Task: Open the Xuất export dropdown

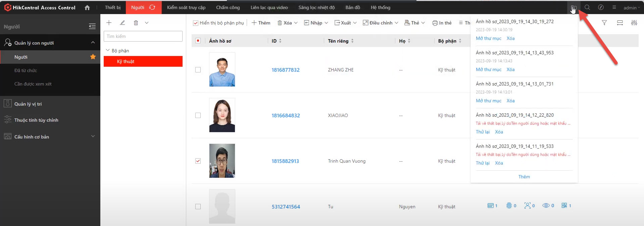Action: (345, 23)
